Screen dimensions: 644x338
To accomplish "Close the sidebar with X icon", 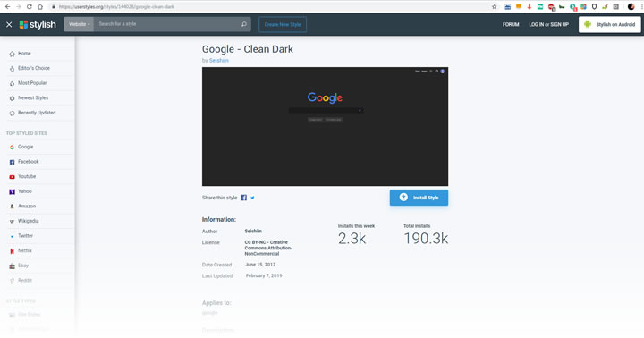I will pos(9,25).
